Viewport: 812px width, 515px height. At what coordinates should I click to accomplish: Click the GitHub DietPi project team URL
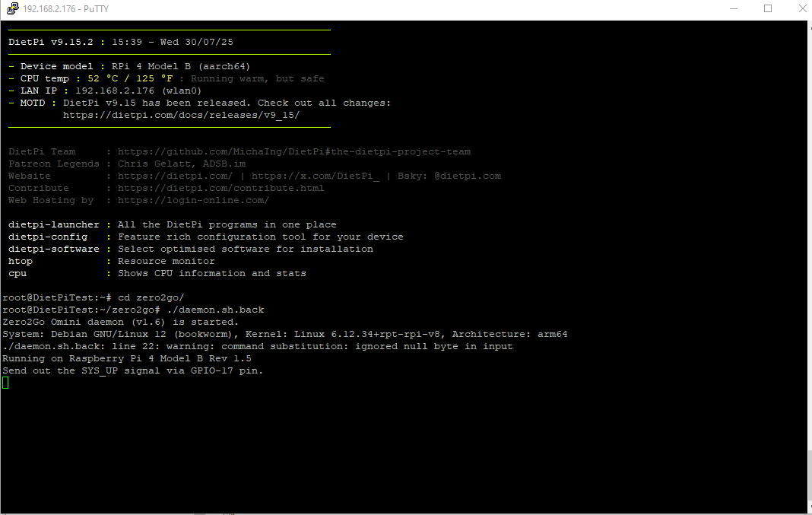click(x=294, y=152)
